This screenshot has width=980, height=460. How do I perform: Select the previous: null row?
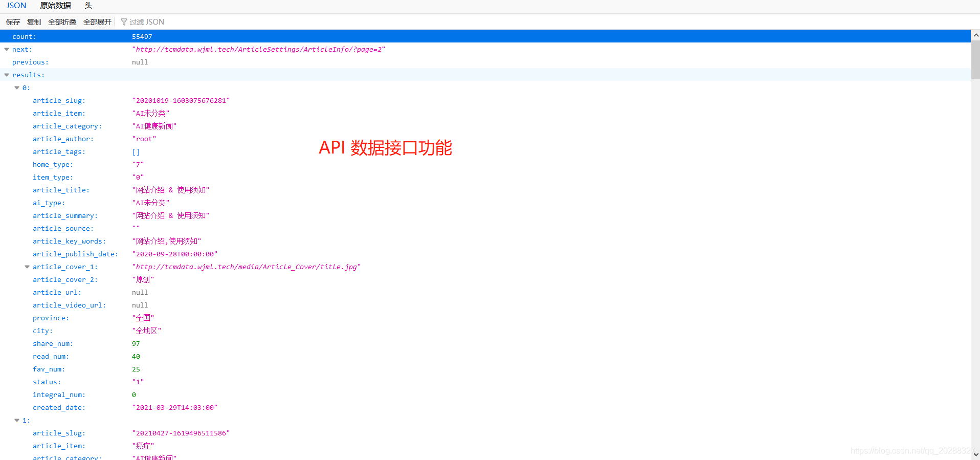(x=485, y=62)
